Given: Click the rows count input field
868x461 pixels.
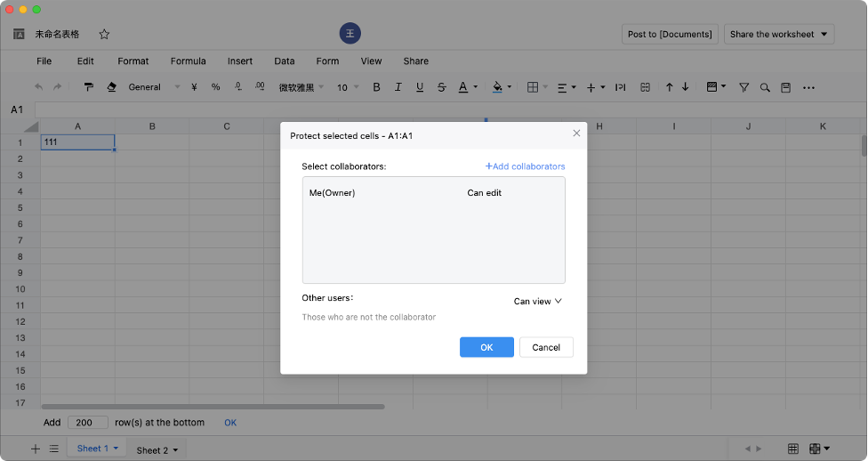Looking at the screenshot, I should tap(87, 423).
